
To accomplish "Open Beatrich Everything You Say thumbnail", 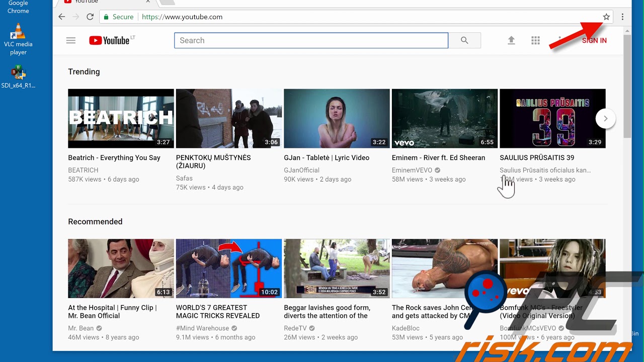I will (121, 119).
